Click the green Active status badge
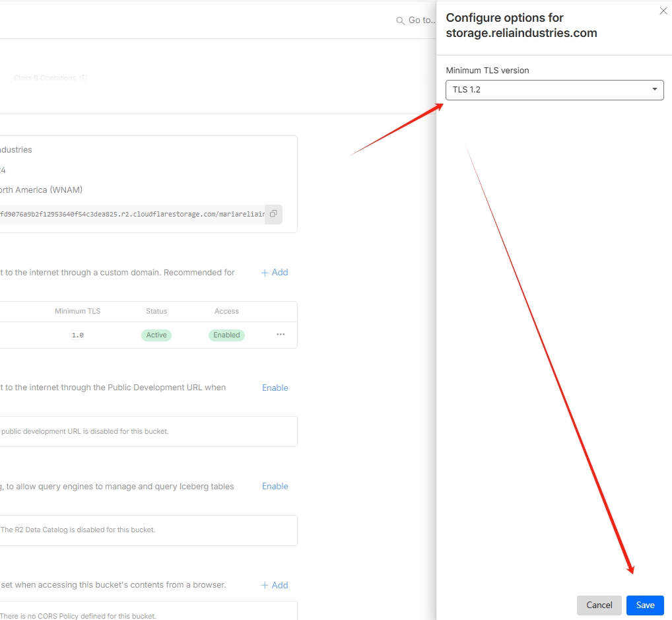Viewport: 672px width, 620px height. pos(156,335)
